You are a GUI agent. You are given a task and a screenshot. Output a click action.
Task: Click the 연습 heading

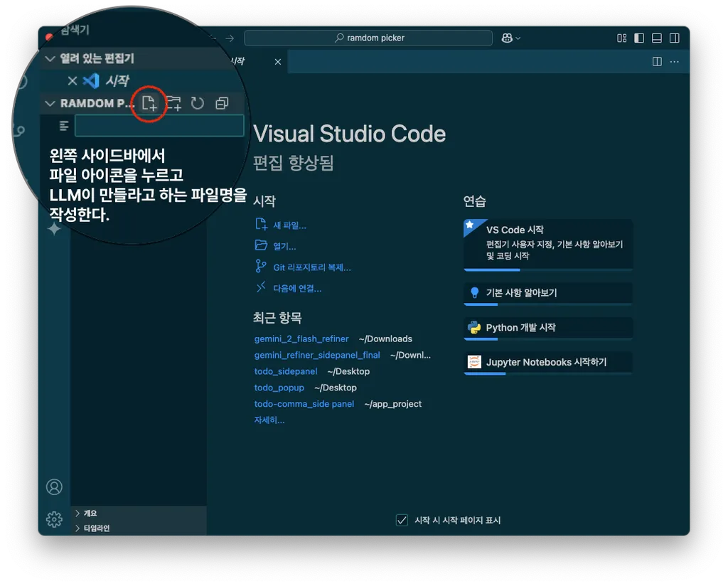coord(474,201)
